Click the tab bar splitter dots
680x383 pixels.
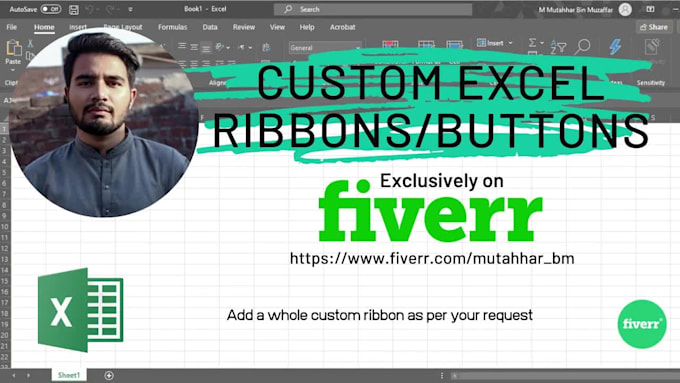[x=442, y=376]
